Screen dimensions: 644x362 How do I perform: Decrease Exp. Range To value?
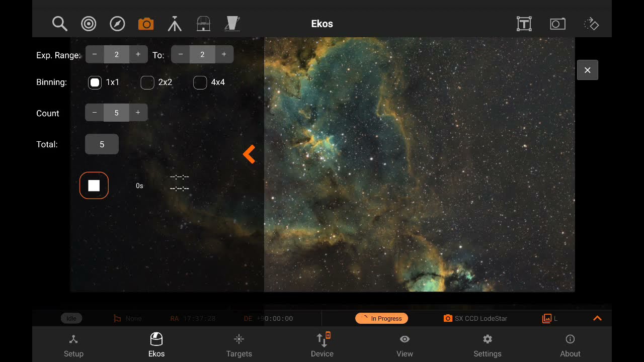click(181, 54)
